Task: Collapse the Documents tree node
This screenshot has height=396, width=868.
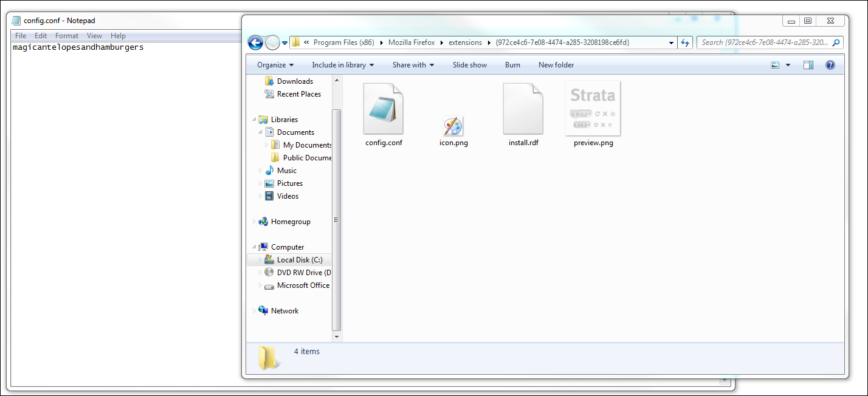Action: pos(260,132)
